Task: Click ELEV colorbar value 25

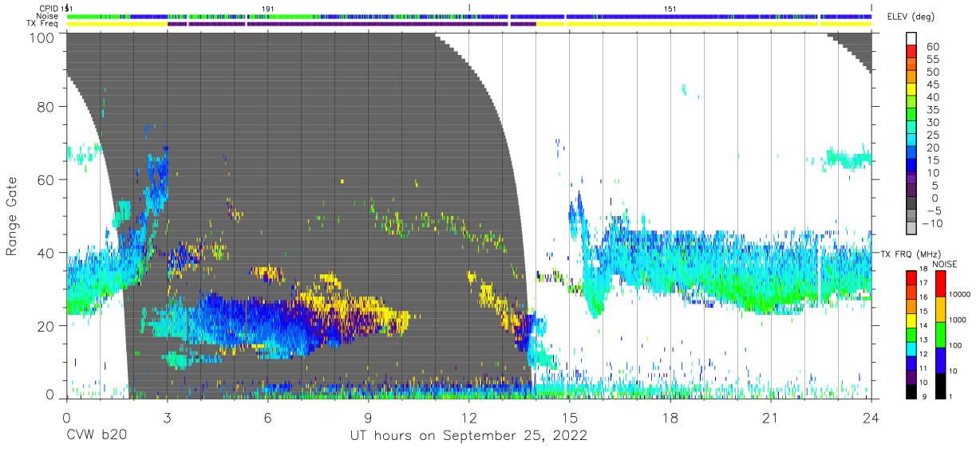Action: [x=932, y=136]
